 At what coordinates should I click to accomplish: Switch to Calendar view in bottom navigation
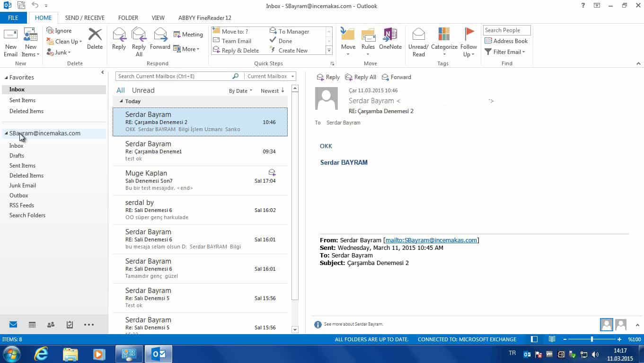32,325
